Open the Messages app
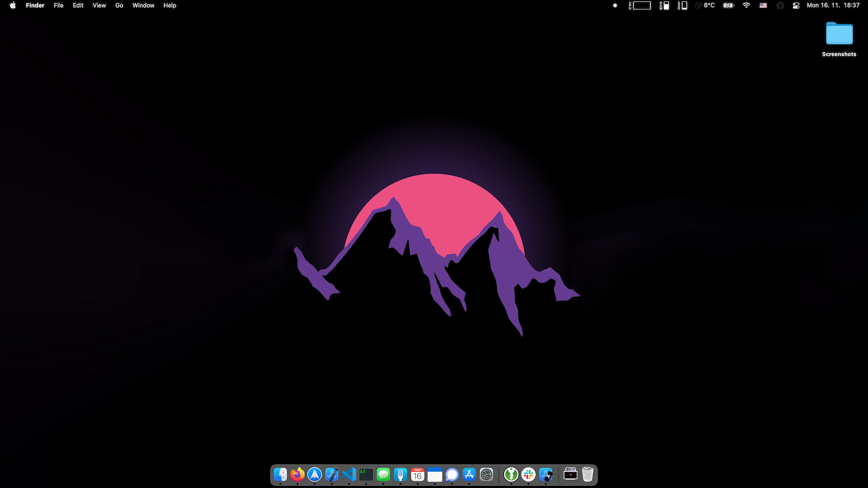The image size is (868, 488). 383,474
